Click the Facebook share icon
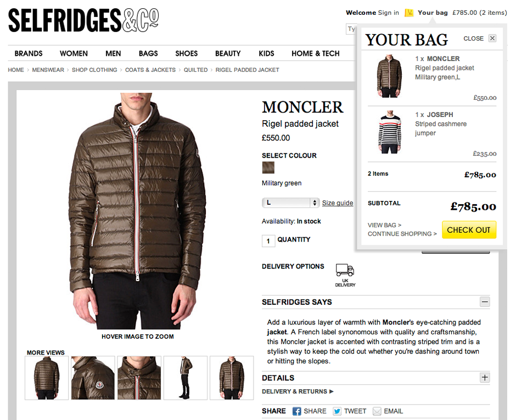516x420 pixels. pyautogui.click(x=296, y=411)
